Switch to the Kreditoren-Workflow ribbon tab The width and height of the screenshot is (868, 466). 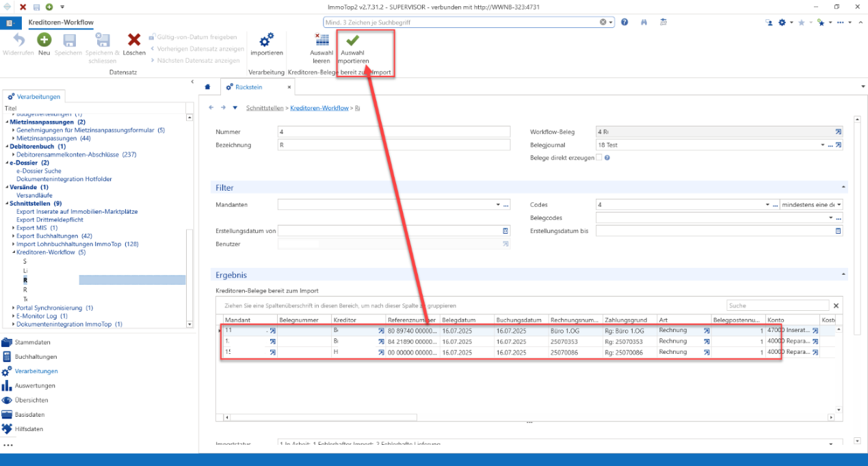click(61, 23)
